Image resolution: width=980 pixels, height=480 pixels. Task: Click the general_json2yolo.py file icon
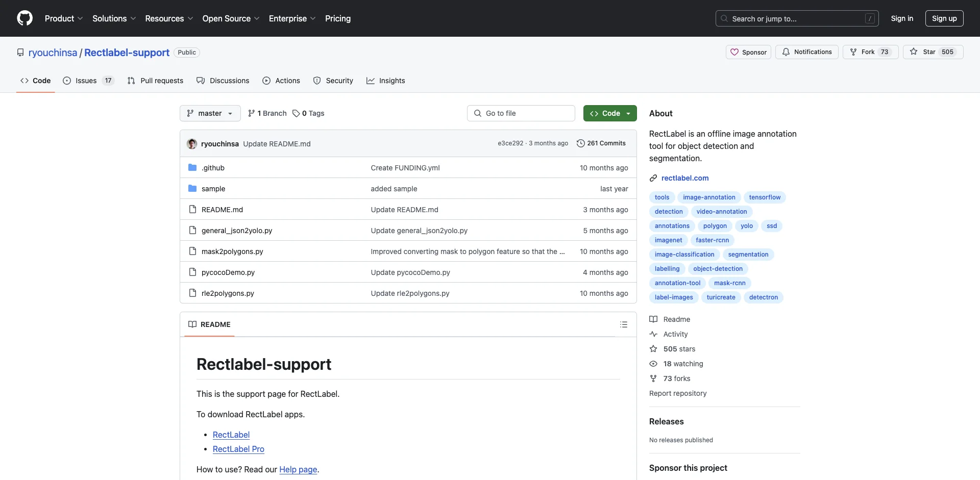tap(192, 230)
